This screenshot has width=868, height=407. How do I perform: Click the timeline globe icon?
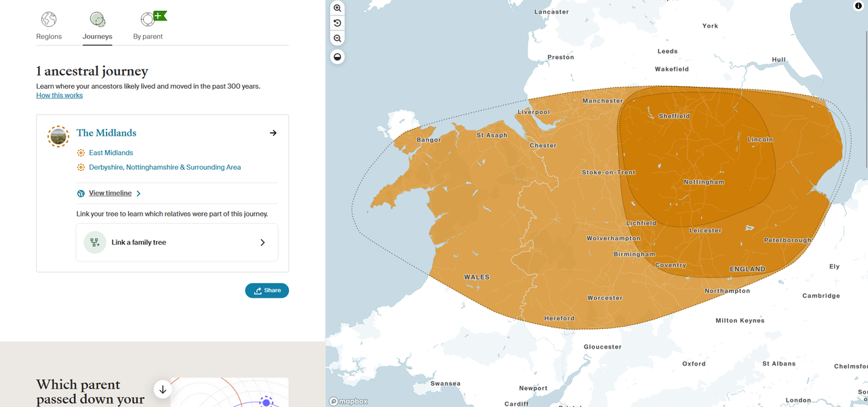[81, 193]
